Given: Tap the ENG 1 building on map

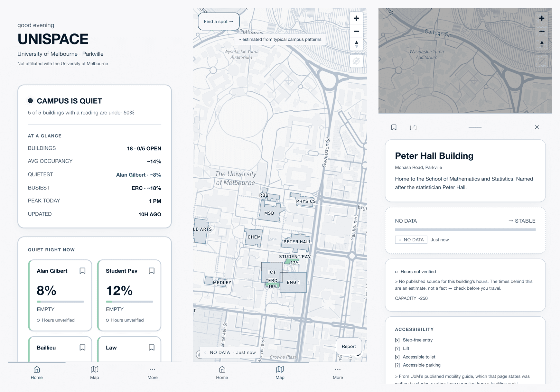Looking at the screenshot, I should [x=293, y=282].
